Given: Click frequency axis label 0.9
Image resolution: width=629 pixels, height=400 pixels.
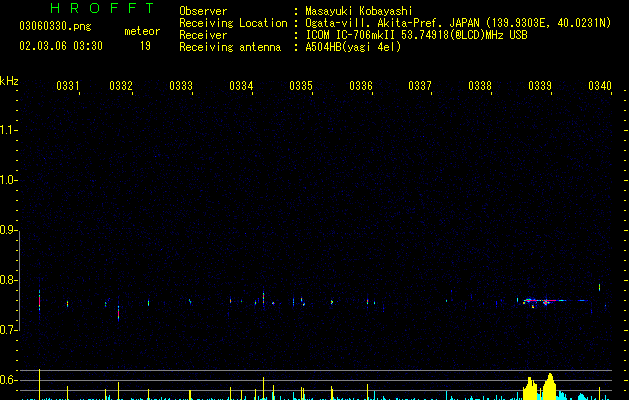Looking at the screenshot, I should pos(8,230).
